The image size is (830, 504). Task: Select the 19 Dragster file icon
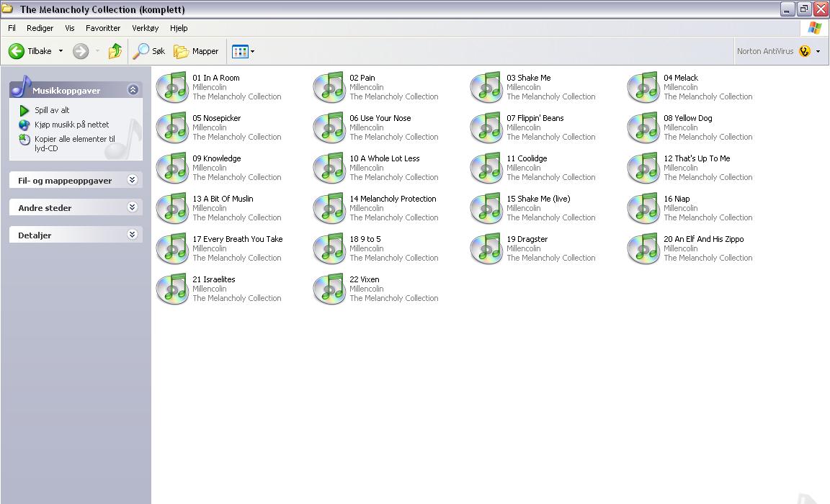click(x=486, y=248)
